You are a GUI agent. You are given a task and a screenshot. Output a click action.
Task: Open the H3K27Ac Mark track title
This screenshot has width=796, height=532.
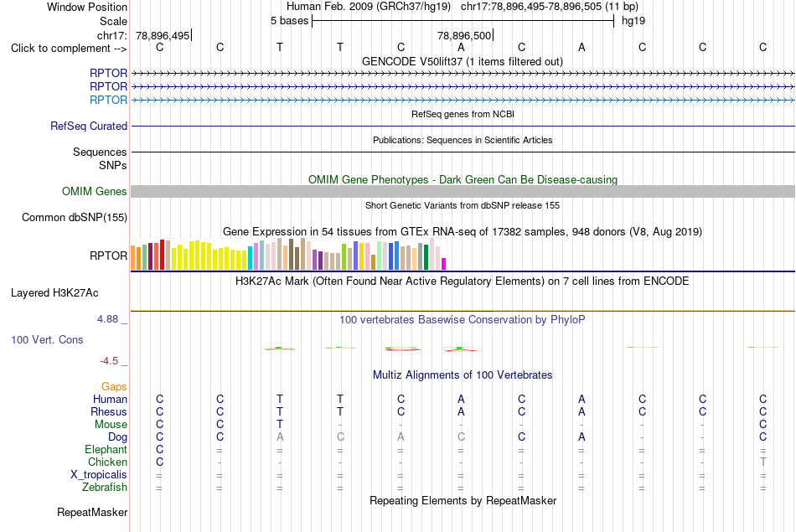coord(463,281)
